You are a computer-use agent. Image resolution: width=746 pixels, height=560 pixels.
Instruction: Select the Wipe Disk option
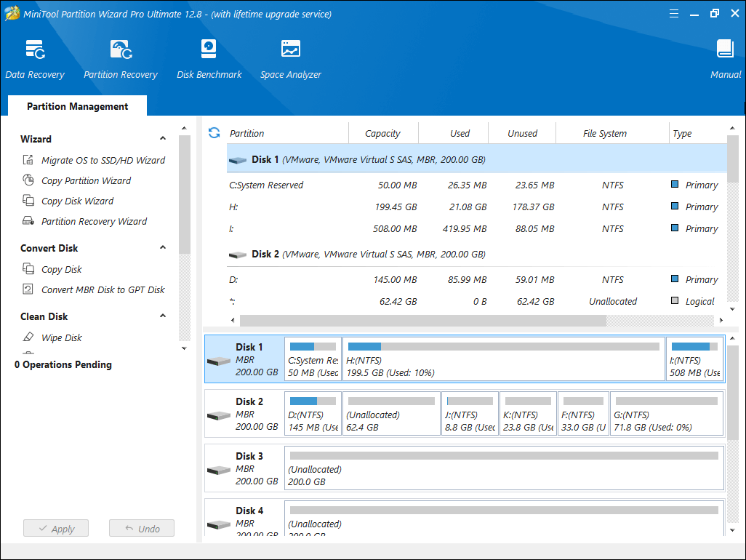[61, 337]
